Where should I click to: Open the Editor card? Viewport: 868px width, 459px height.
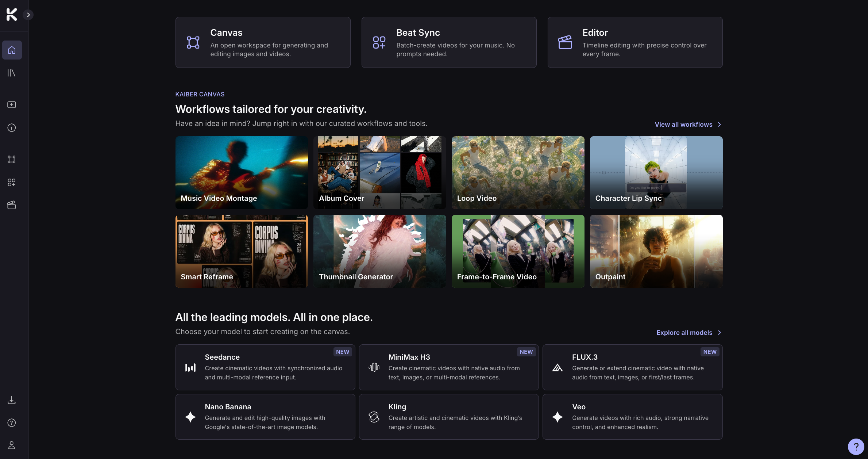pyautogui.click(x=635, y=42)
